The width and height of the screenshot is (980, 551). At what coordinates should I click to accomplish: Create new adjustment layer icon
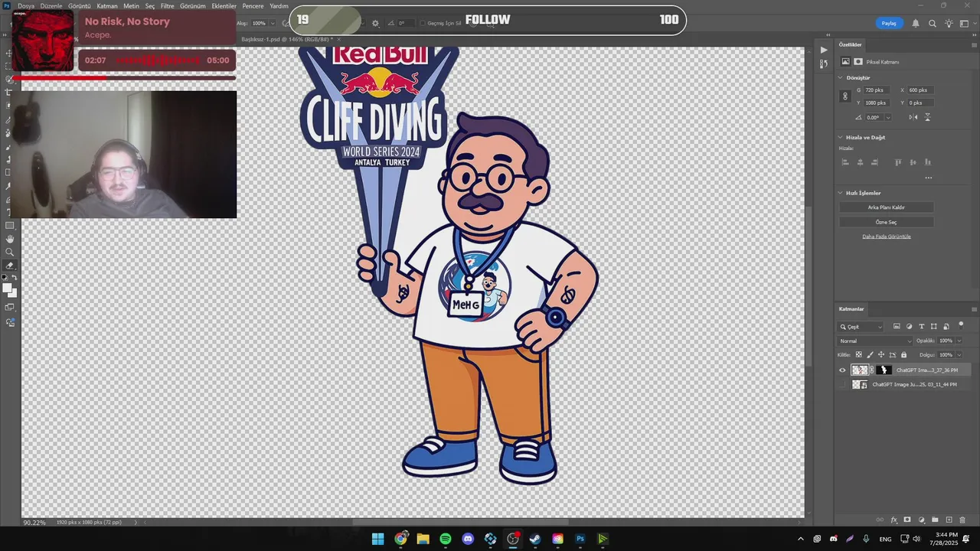[922, 520]
